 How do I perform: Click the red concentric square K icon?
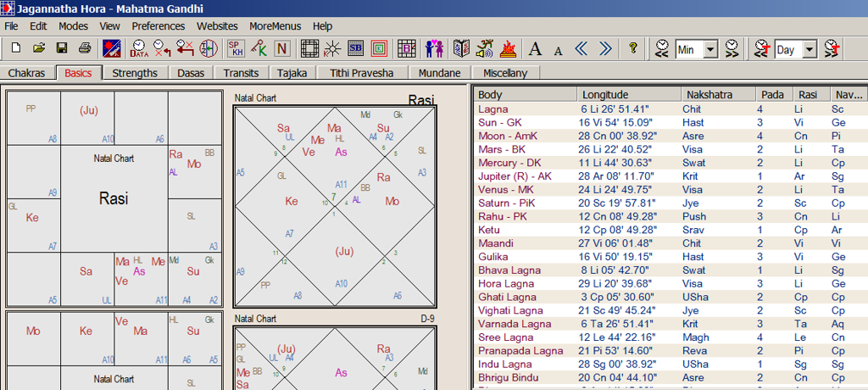pos(379,49)
